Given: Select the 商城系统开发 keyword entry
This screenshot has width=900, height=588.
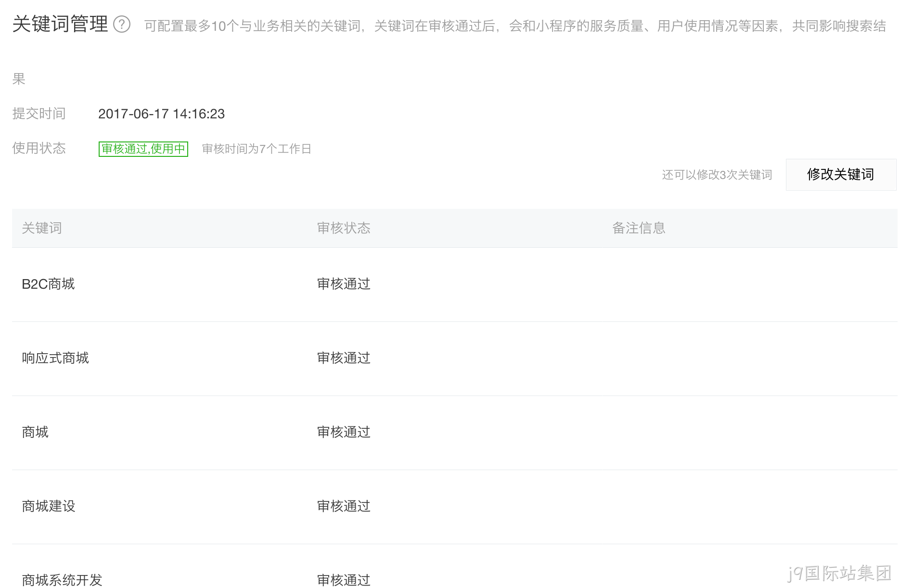Looking at the screenshot, I should coord(62,580).
